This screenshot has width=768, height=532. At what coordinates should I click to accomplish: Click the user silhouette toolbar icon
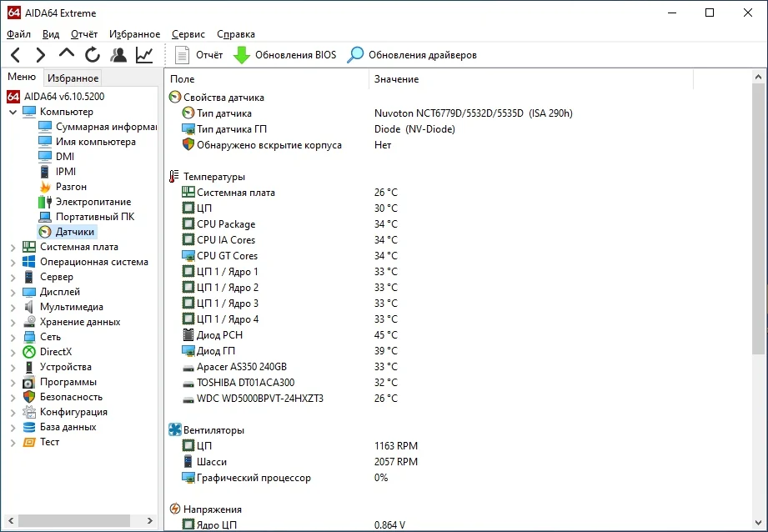coord(118,55)
